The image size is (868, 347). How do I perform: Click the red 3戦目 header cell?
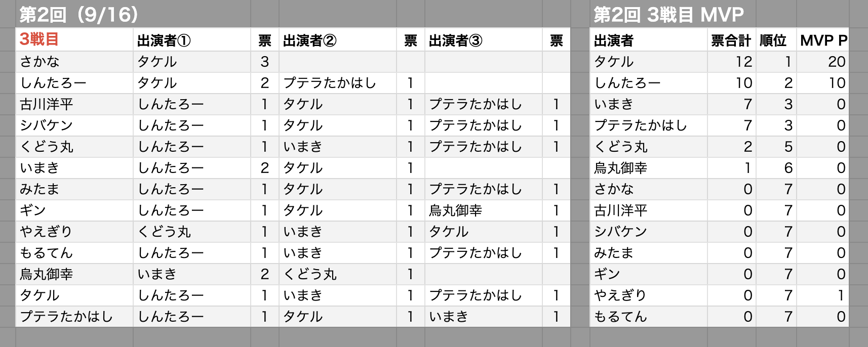click(x=40, y=39)
